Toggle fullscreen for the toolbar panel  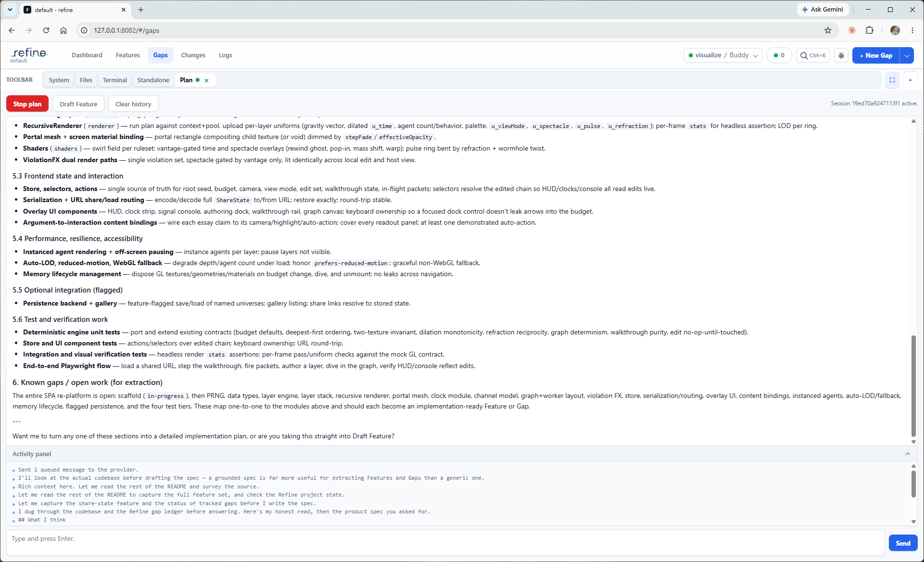(892, 80)
